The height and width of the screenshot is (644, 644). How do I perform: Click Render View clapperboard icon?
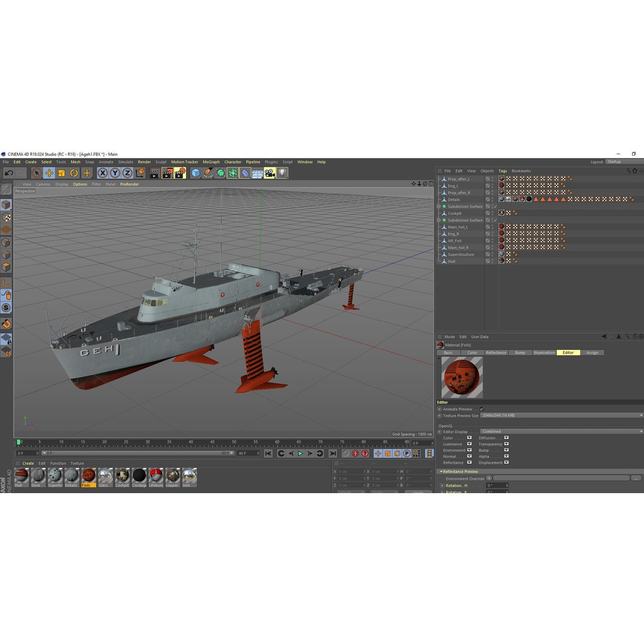click(154, 173)
